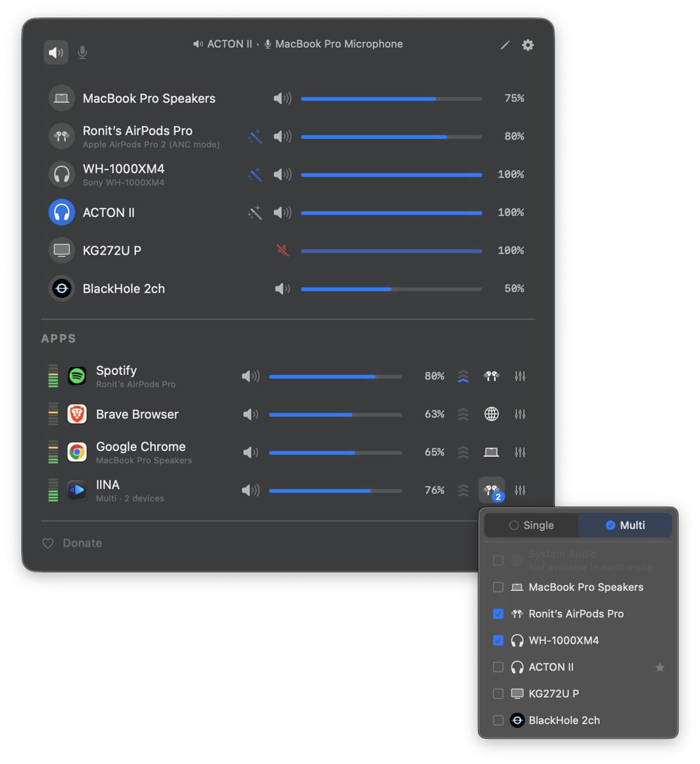
Task: Switch to the input devices microphone tab
Action: [83, 52]
